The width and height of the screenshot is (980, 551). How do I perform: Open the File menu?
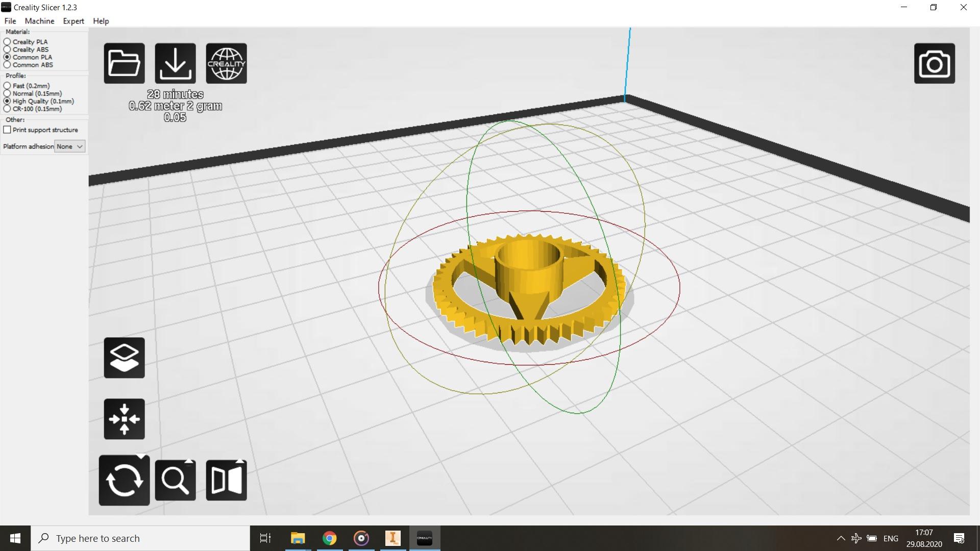[10, 21]
